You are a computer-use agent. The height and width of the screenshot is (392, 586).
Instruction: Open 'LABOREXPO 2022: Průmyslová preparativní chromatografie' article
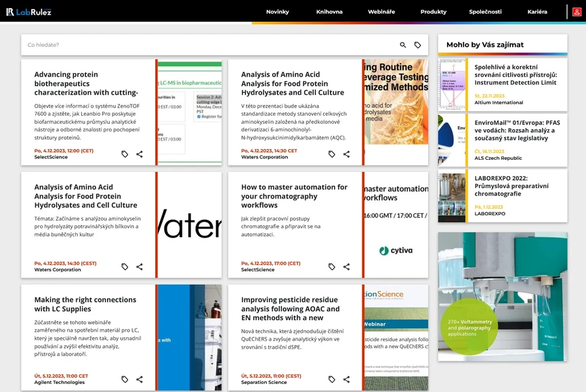511,186
